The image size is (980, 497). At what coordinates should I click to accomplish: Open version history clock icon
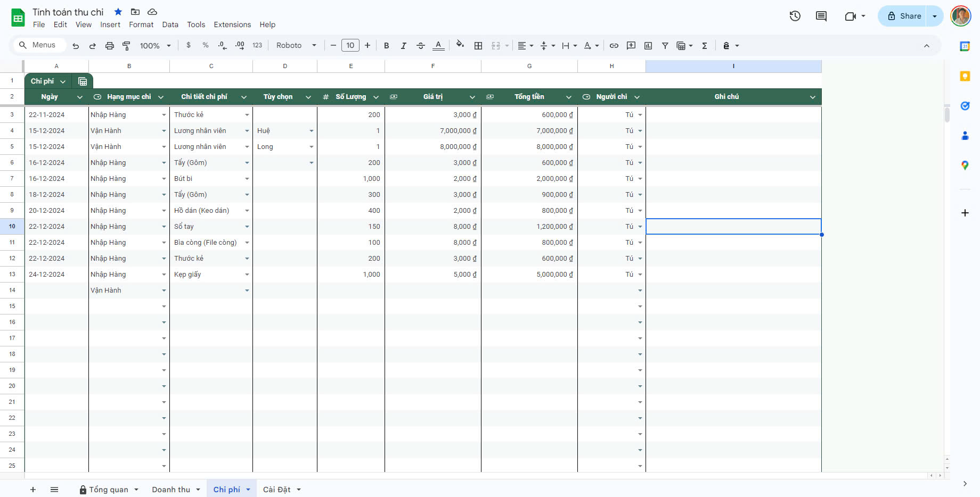795,16
